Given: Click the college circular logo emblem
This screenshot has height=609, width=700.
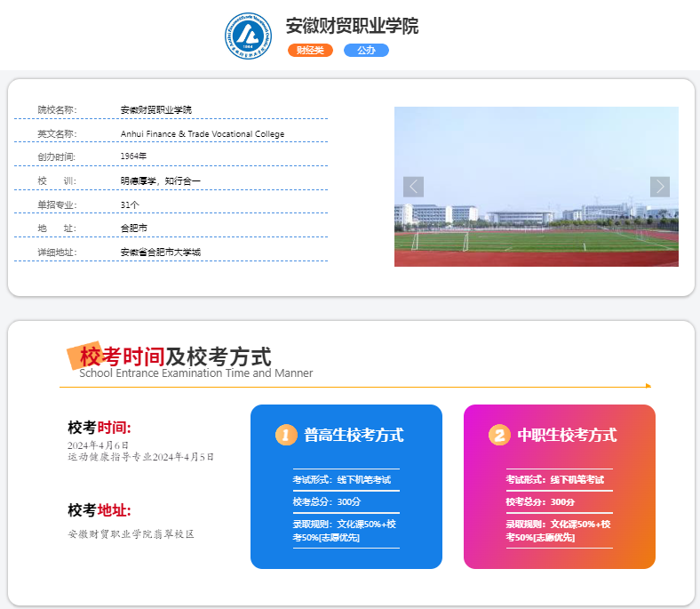Looking at the screenshot, I should (248, 36).
